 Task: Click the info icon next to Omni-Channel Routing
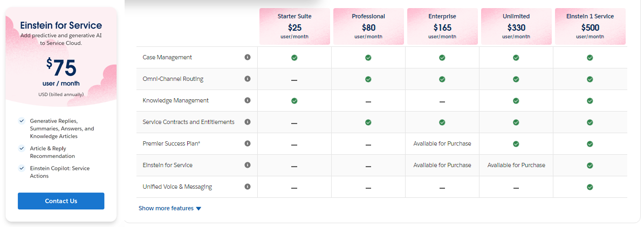[248, 79]
